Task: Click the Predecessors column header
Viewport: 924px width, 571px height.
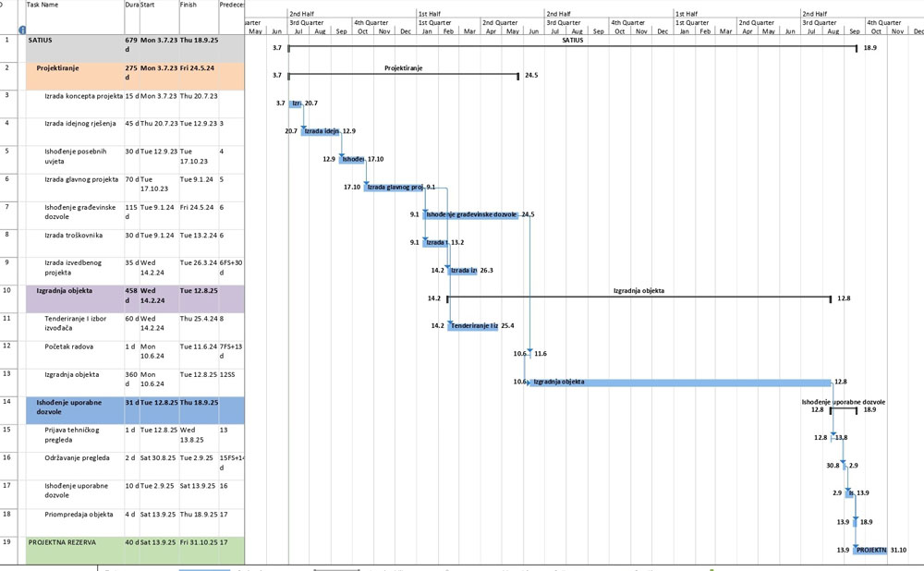Action: coord(231,6)
